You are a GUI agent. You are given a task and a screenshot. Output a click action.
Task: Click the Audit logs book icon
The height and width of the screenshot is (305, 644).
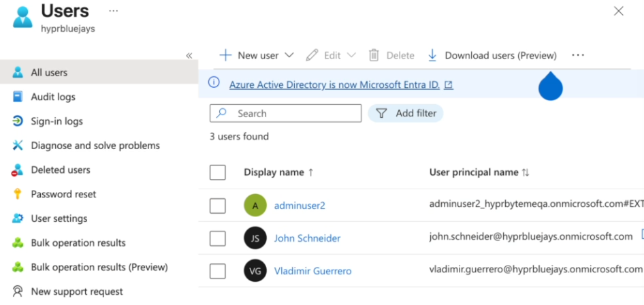[18, 97]
